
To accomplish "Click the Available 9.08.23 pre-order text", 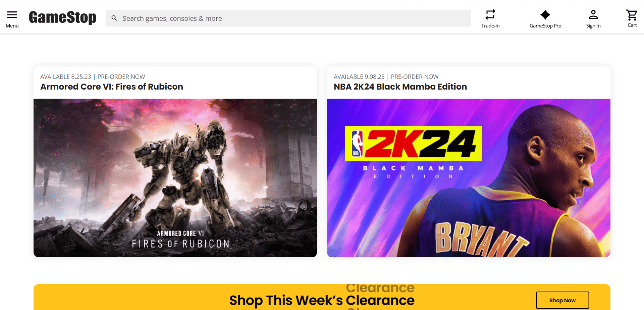I will [386, 77].
